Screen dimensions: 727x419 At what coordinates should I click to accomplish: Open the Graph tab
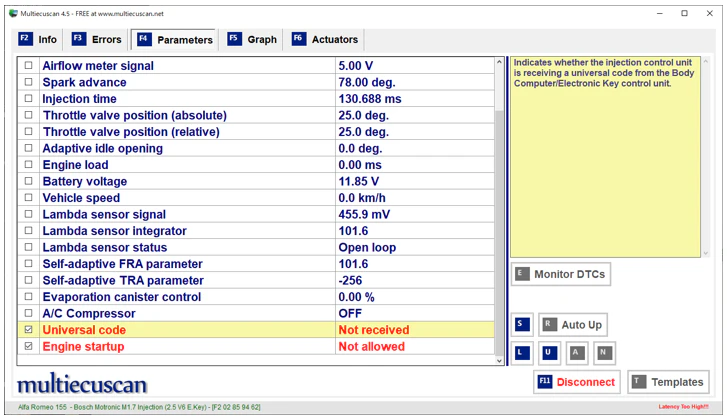252,39
